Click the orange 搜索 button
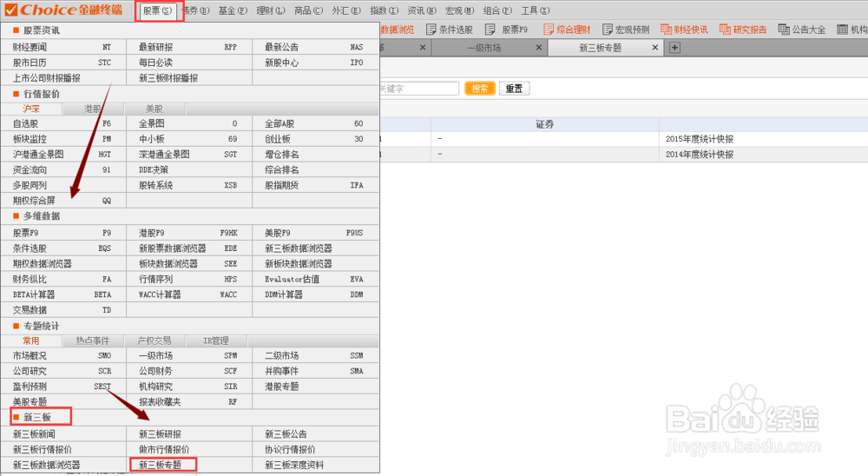This screenshot has width=868, height=476. pyautogui.click(x=480, y=89)
